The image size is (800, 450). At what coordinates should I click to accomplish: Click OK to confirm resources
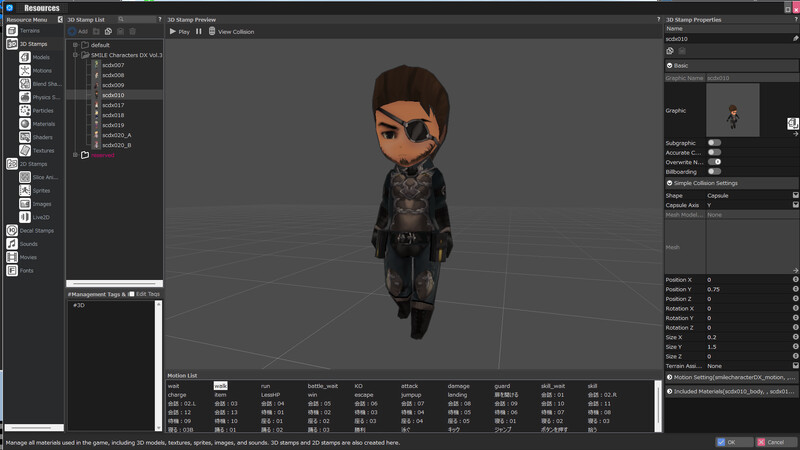click(x=734, y=442)
